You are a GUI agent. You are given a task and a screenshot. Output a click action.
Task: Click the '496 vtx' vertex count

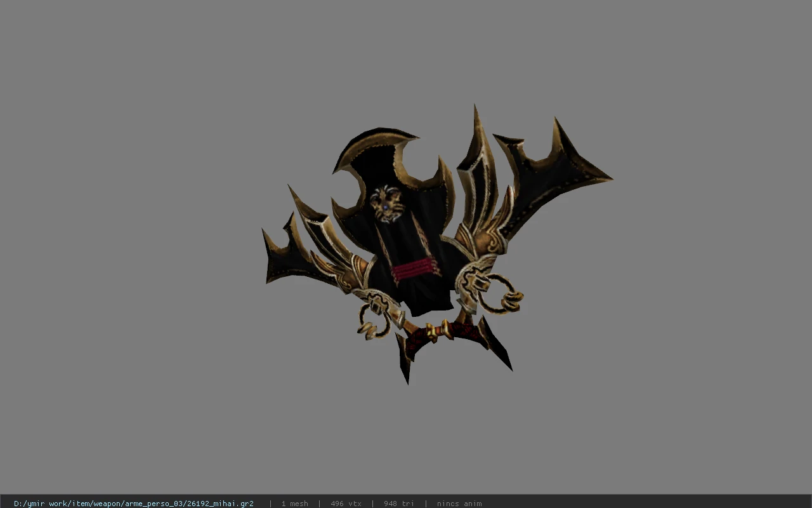[x=346, y=504]
